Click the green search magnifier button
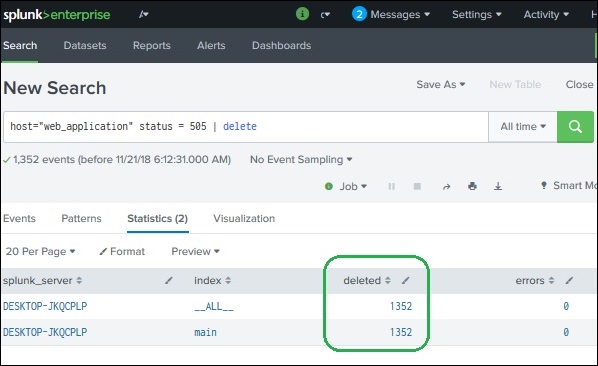Viewport: 598px width, 366px height. (575, 127)
